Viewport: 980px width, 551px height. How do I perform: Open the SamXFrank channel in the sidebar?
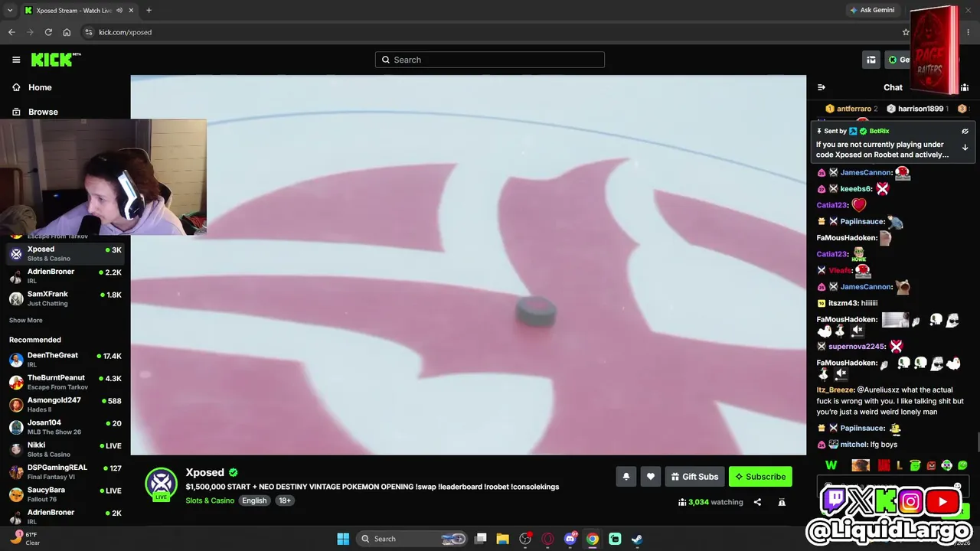coord(65,298)
